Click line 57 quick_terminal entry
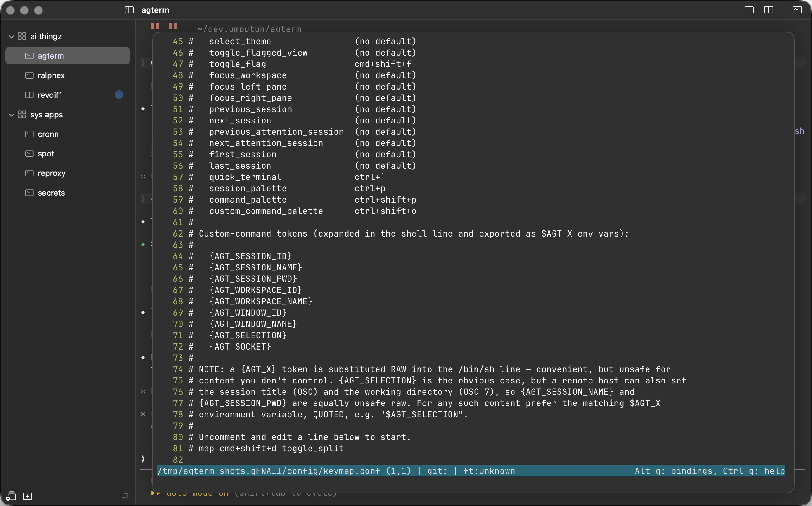 (x=245, y=177)
